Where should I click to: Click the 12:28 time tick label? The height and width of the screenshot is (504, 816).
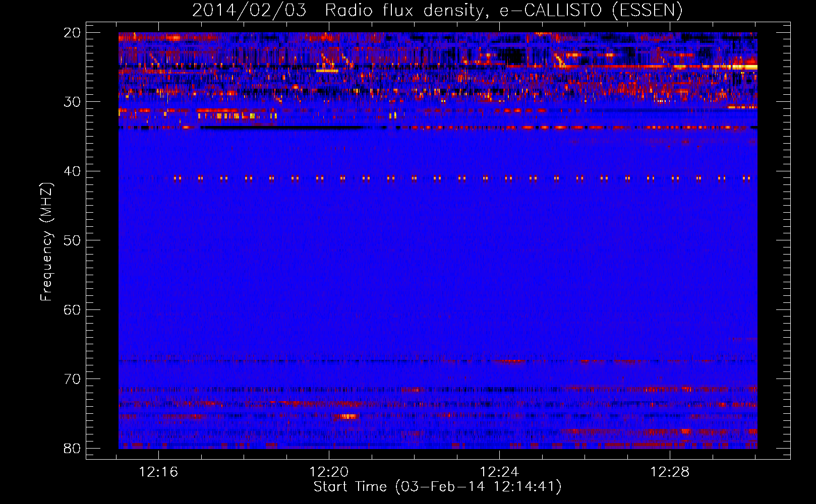coord(670,472)
